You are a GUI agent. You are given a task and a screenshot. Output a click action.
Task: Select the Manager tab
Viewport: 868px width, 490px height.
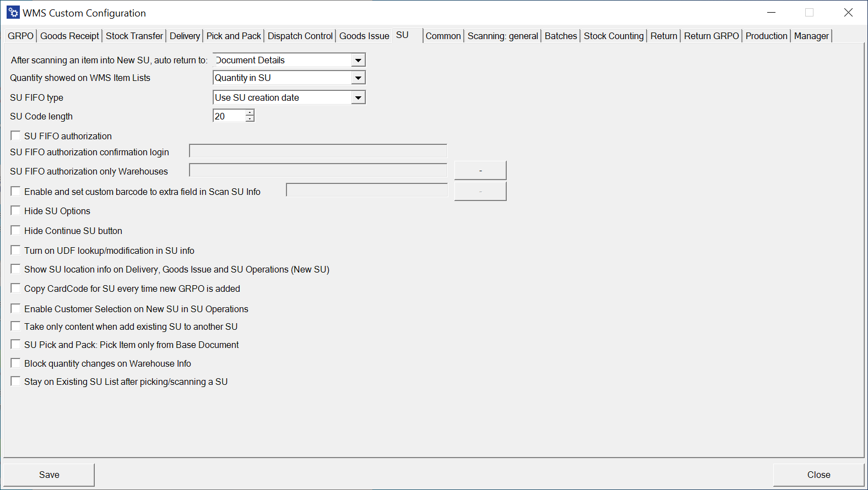(x=811, y=36)
